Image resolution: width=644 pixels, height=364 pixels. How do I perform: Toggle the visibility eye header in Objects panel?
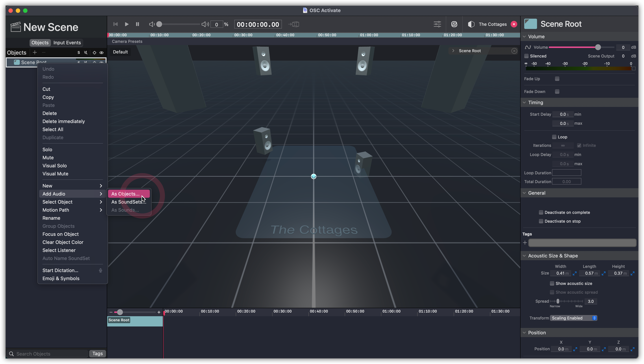[x=101, y=53]
